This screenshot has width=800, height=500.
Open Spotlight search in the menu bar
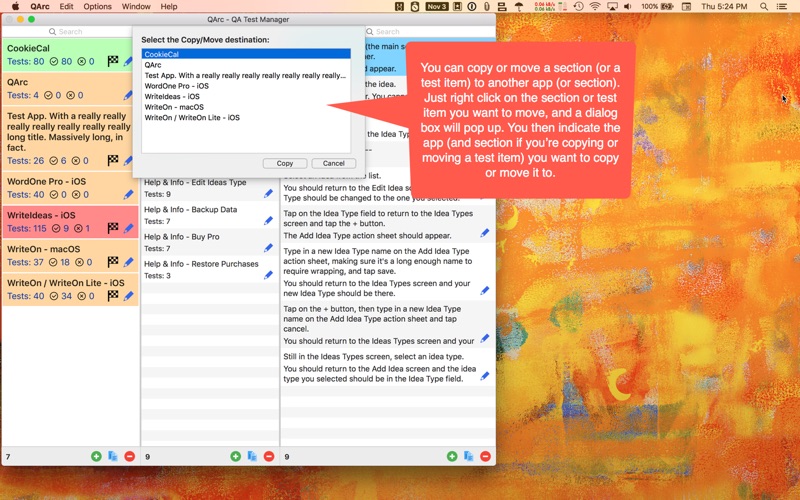(x=764, y=7)
